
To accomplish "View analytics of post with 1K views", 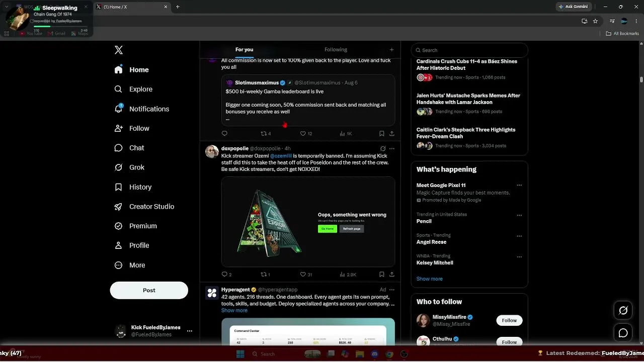I will [346, 134].
